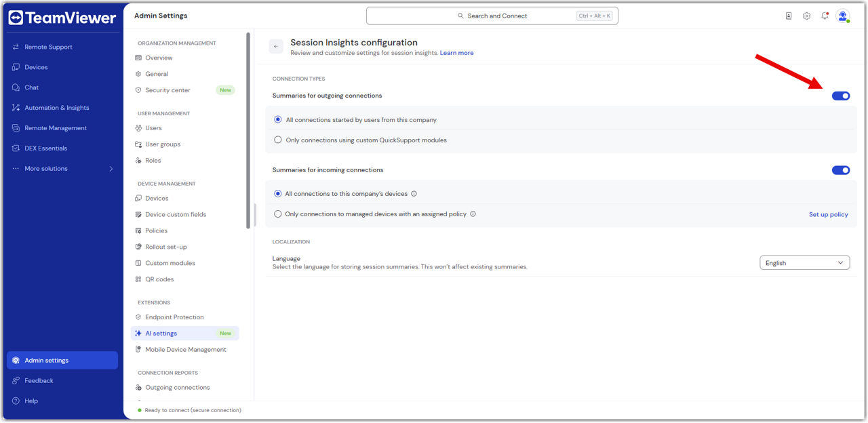The image size is (868, 423).
Task: Select All connections started by users radio
Action: tap(278, 119)
